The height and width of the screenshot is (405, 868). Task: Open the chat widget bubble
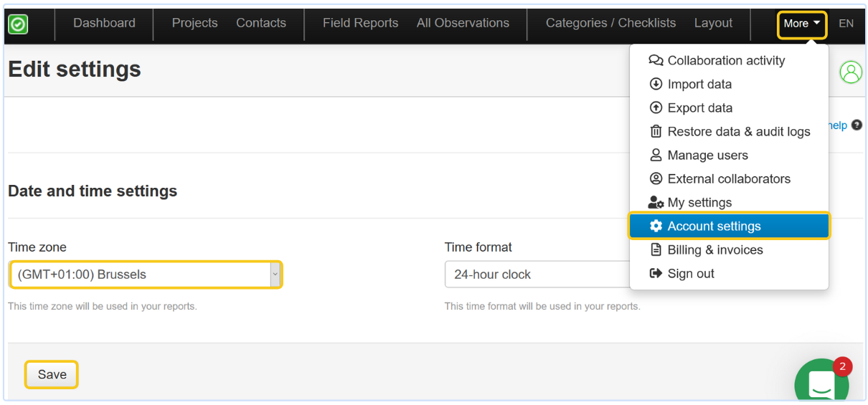(x=821, y=382)
